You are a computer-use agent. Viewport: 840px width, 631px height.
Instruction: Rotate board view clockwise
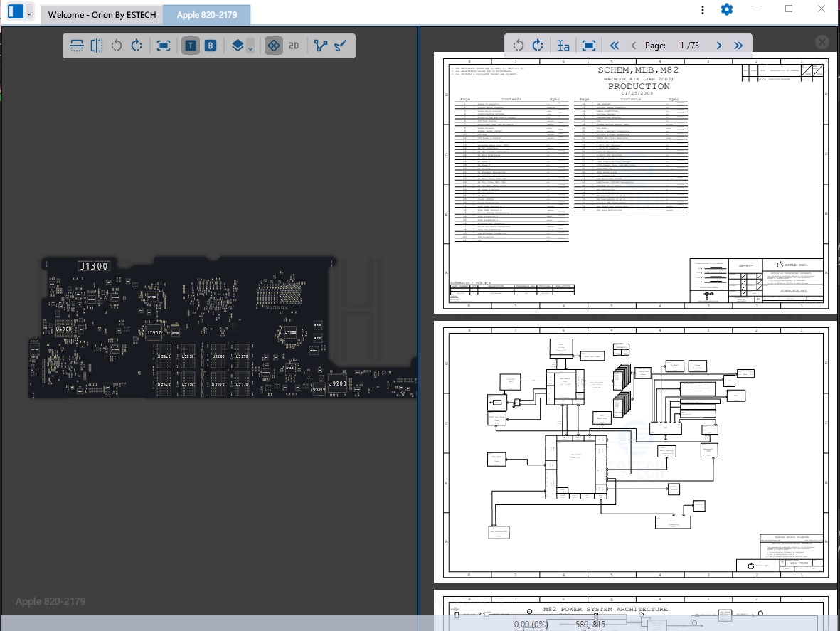tap(137, 46)
